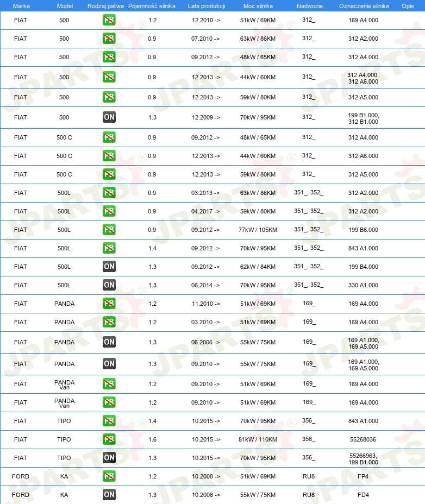Click ON diesel icon in 500L 62kW/84KM row
Screen dimensions: 425x504
[x=109, y=267]
